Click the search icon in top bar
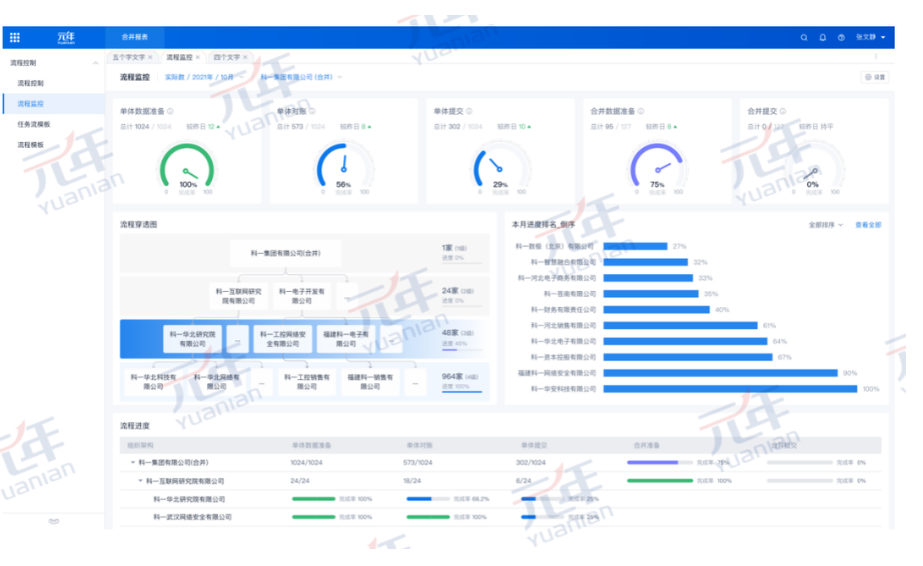923x566 pixels. pyautogui.click(x=804, y=37)
